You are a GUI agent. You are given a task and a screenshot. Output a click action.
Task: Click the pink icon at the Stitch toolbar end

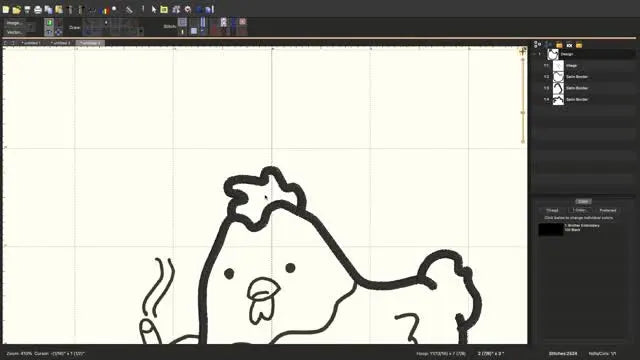point(243,22)
